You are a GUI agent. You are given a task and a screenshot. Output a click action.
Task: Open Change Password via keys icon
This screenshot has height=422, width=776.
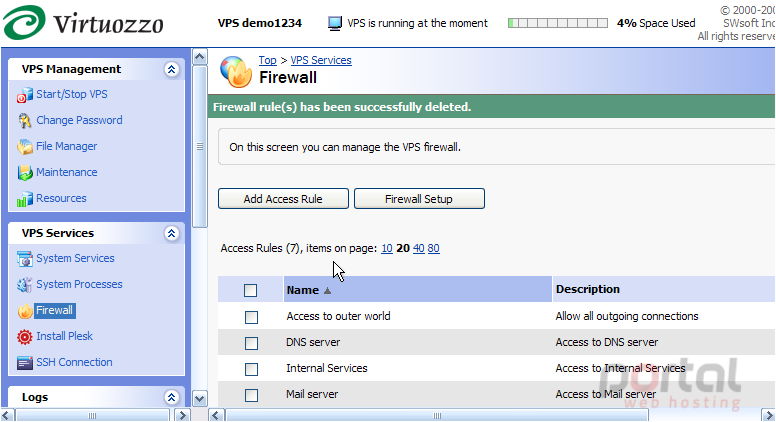pyautogui.click(x=25, y=121)
